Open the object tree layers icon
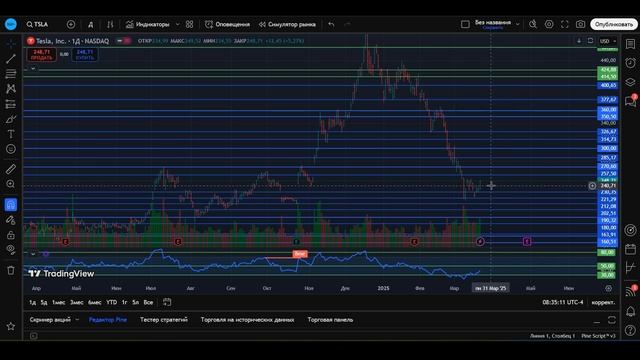The width and height of the screenshot is (640, 360). [x=630, y=82]
